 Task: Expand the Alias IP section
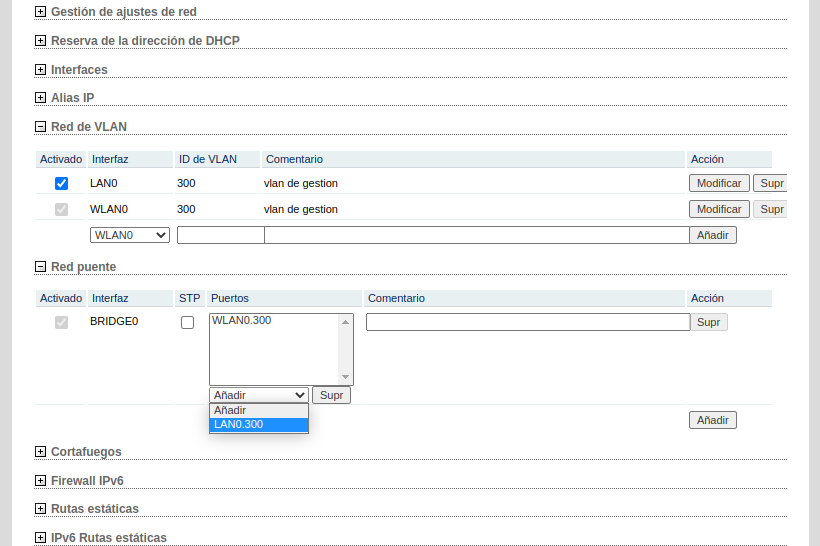(40, 98)
